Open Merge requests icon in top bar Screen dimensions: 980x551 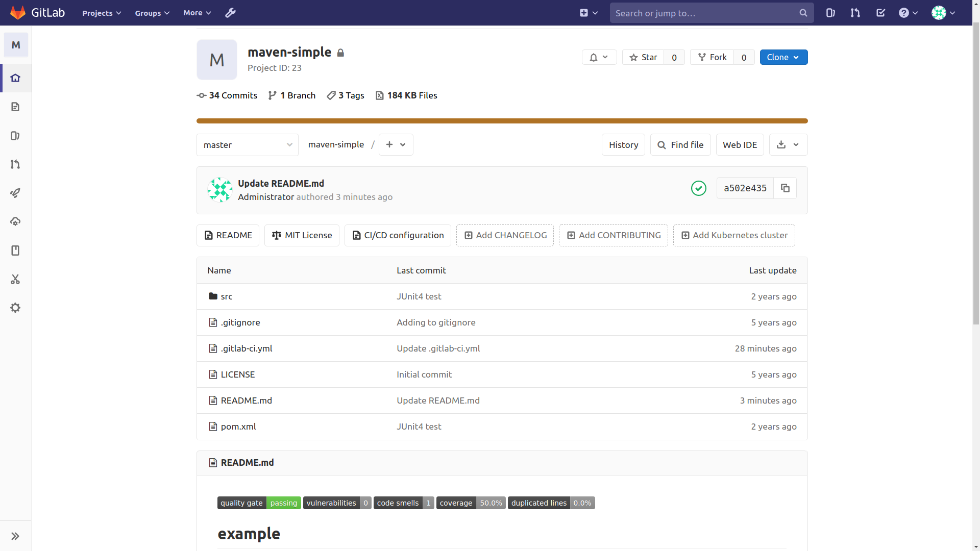855,13
